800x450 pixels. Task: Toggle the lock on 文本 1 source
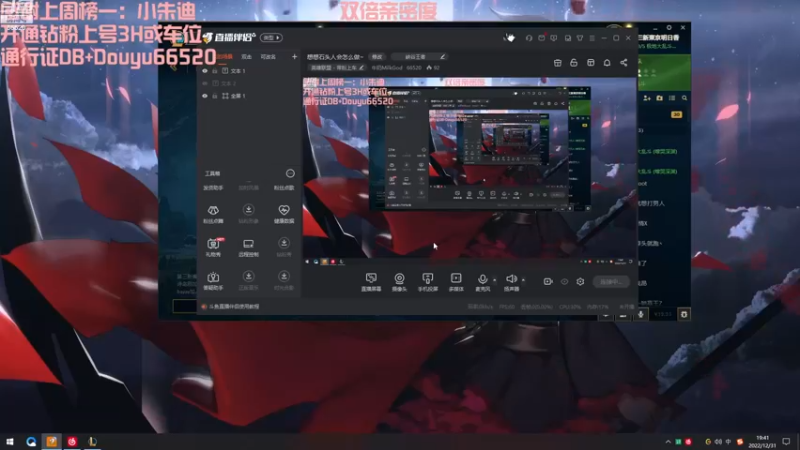click(x=215, y=71)
